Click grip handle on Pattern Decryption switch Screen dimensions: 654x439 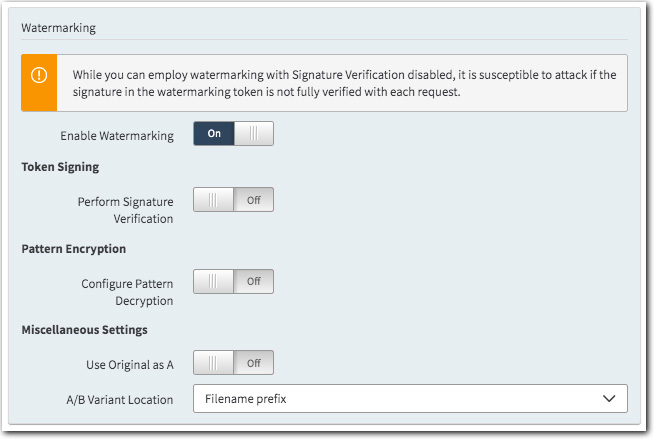click(213, 282)
